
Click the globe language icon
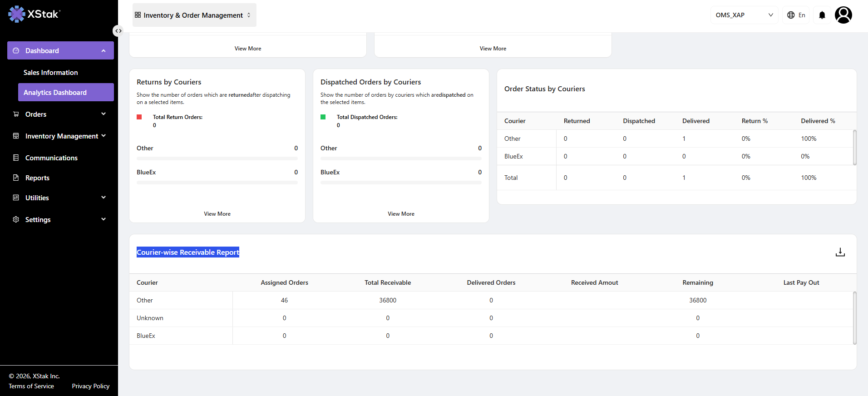pos(791,15)
